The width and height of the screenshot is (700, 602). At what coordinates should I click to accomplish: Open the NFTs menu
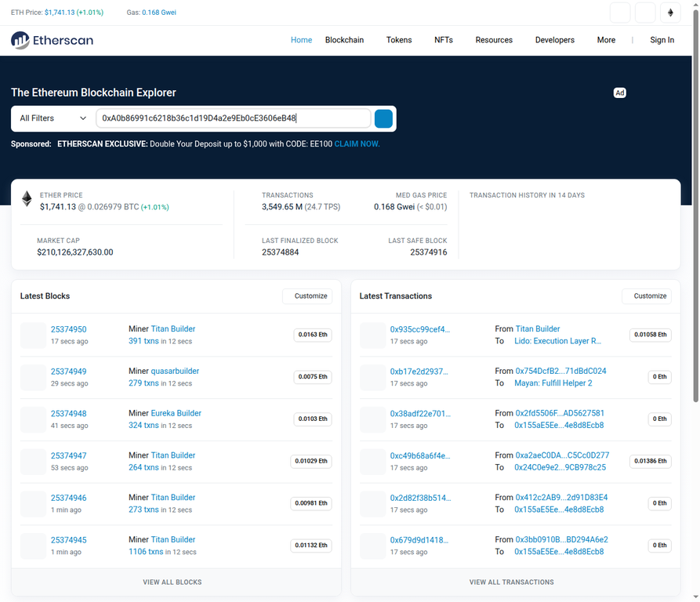444,40
